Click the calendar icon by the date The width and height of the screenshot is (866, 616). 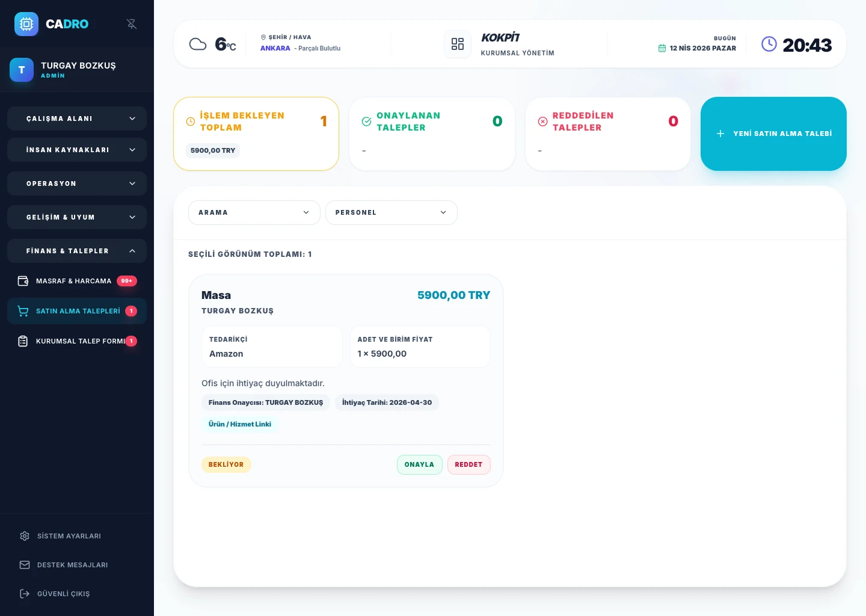(662, 48)
